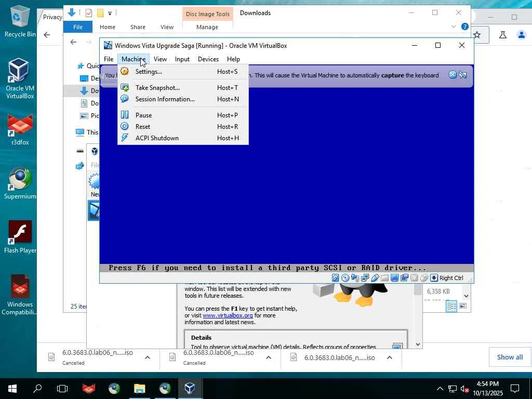The width and height of the screenshot is (532, 399).
Task: Select Windows Compatibility desktop shortcut
Action: 20,295
